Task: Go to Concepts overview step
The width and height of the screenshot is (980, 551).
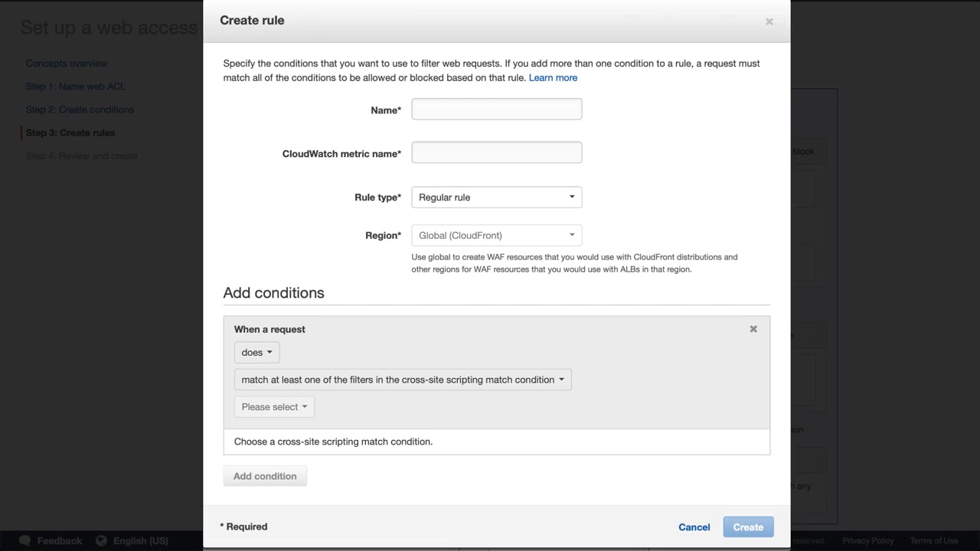Action: 67,64
